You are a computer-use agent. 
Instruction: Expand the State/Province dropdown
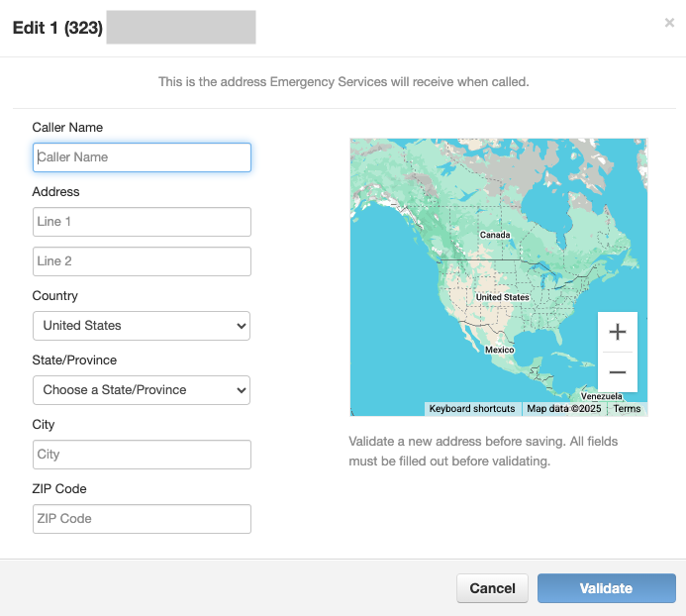pyautogui.click(x=142, y=390)
